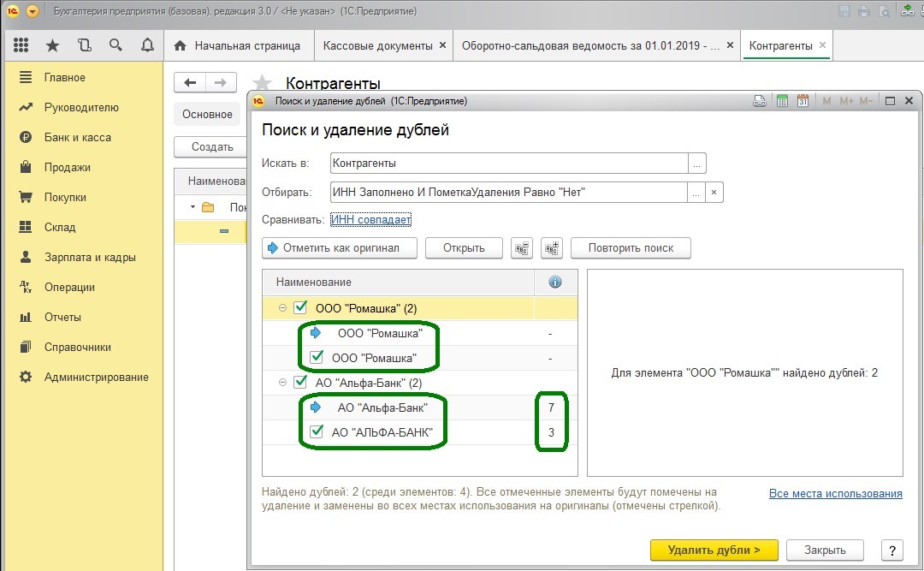Click the M memory button
The height and width of the screenshot is (571, 924).
click(826, 101)
